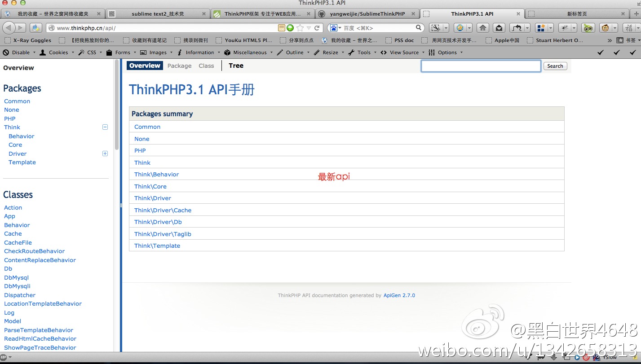Open Think\Driver\Cache in packages summary
641x364 pixels.
click(163, 210)
